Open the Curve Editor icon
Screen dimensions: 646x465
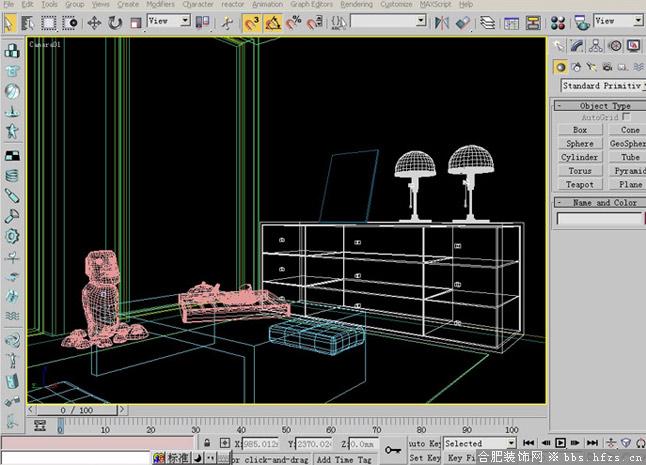pos(511,23)
